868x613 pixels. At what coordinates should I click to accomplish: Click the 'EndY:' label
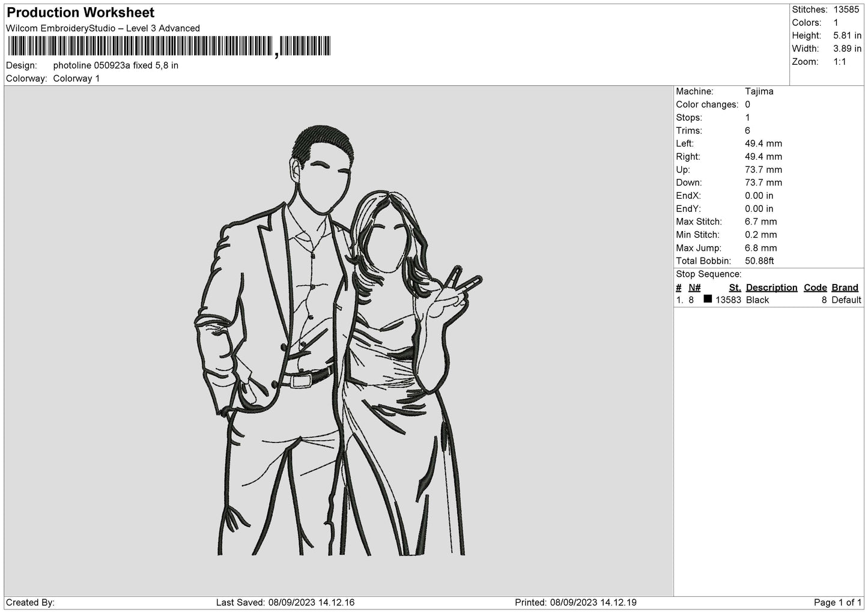688,209
